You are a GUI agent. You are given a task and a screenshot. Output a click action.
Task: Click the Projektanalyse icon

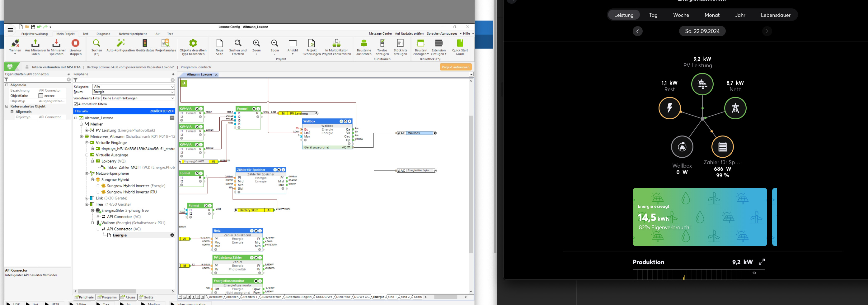point(166,43)
